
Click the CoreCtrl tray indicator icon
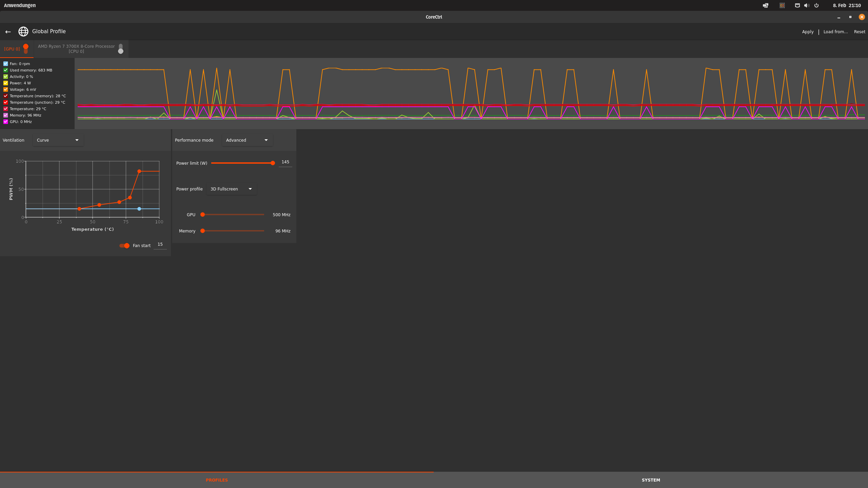pos(782,5)
